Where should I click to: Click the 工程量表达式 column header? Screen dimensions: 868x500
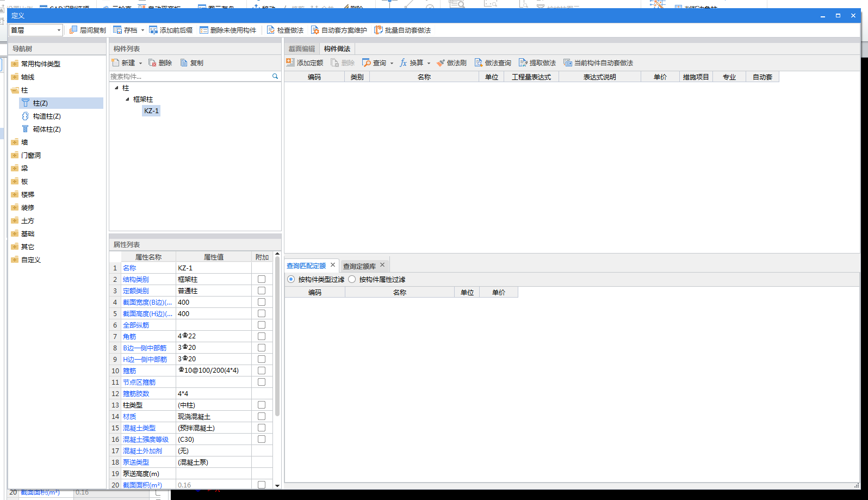(531, 77)
